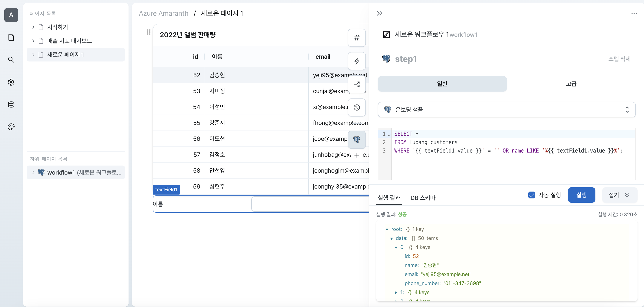Click the workflow edit icon

(x=386, y=34)
